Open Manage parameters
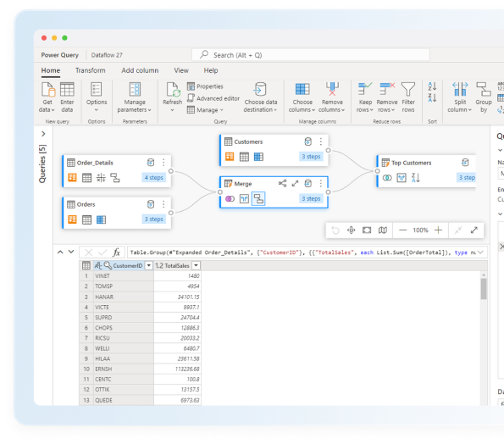Screen dimensions: 504x444 135,97
